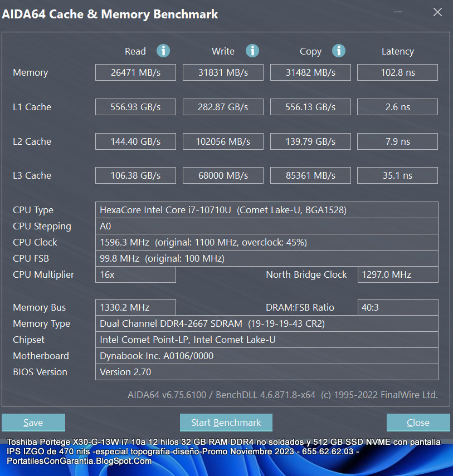453x476 pixels.
Task: Select the L3 Cache latency 35.1 ns
Action: pos(397,175)
